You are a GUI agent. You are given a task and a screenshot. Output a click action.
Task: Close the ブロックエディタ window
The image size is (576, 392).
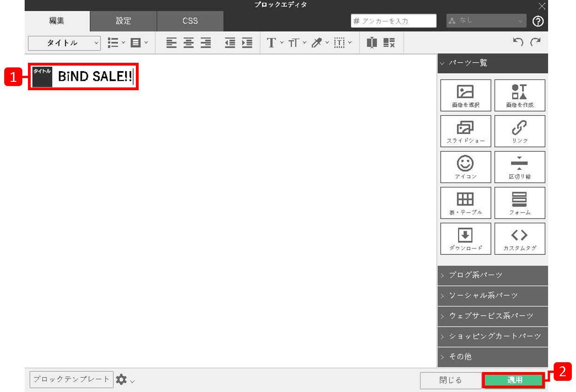pos(542,6)
